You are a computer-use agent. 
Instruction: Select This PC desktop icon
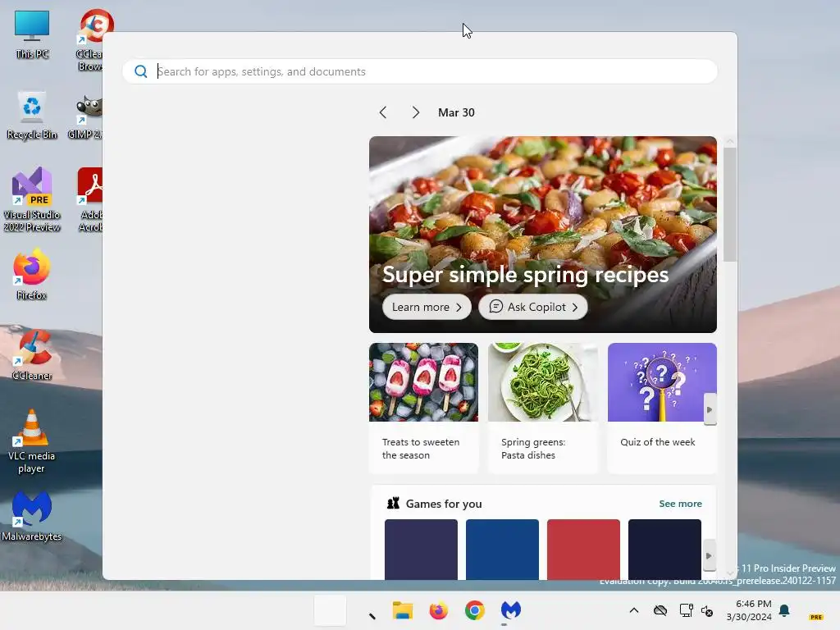click(x=32, y=34)
